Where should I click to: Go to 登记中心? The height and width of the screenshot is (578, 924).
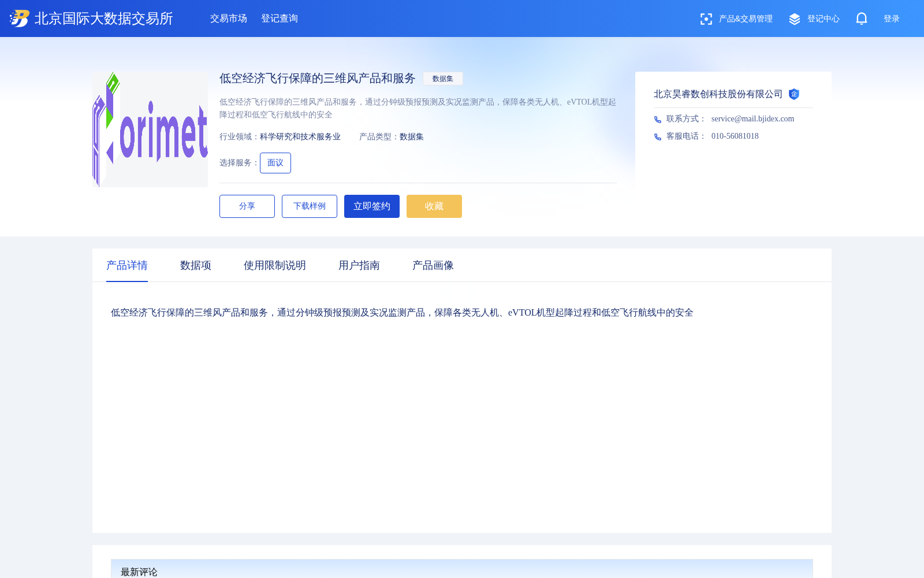point(824,19)
